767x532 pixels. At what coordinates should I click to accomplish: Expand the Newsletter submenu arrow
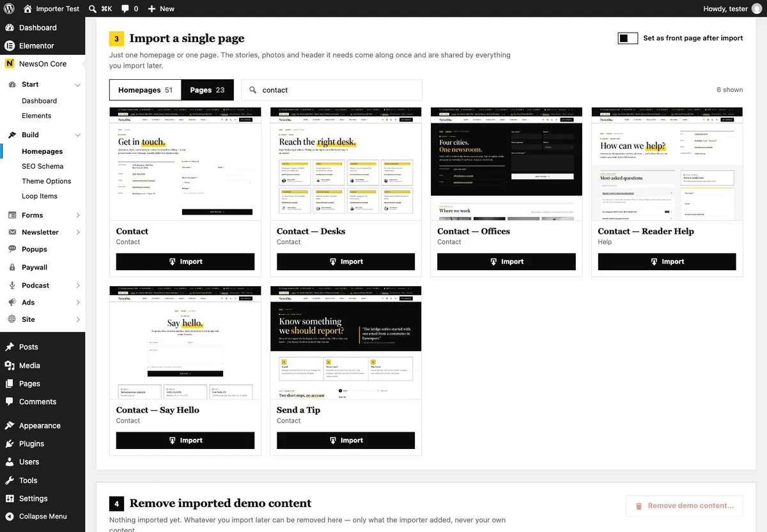pos(78,232)
